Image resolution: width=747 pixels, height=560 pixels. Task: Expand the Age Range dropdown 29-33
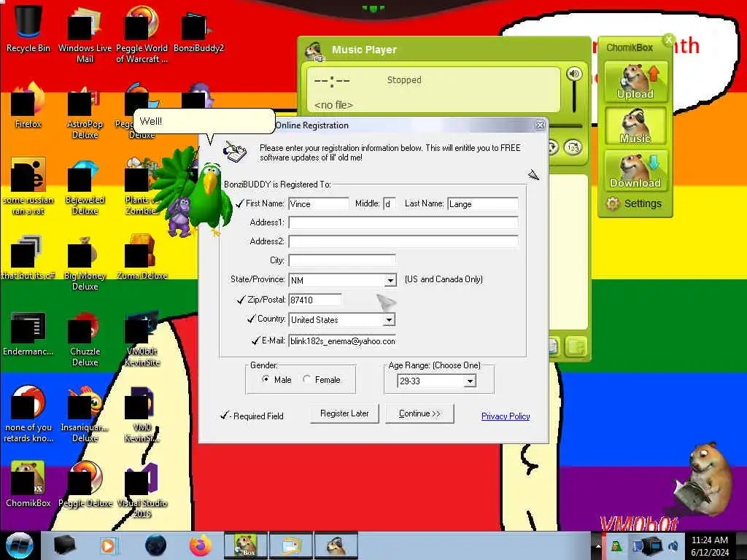pyautogui.click(x=470, y=381)
